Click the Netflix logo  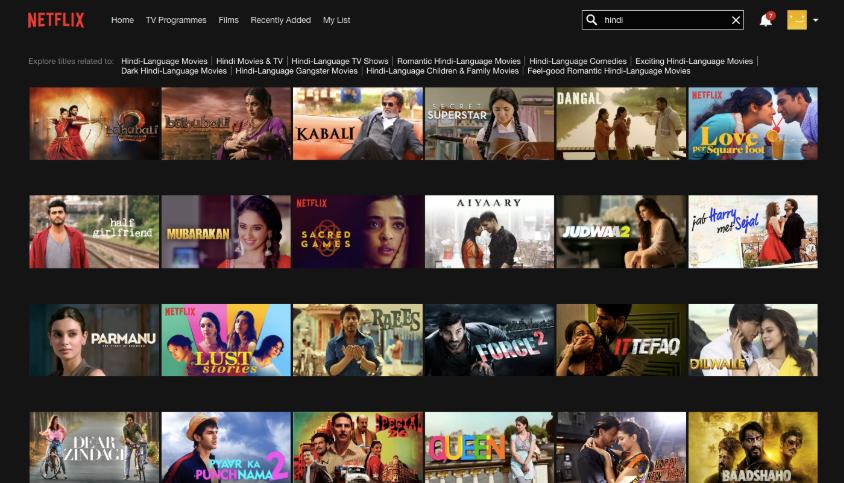click(56, 20)
